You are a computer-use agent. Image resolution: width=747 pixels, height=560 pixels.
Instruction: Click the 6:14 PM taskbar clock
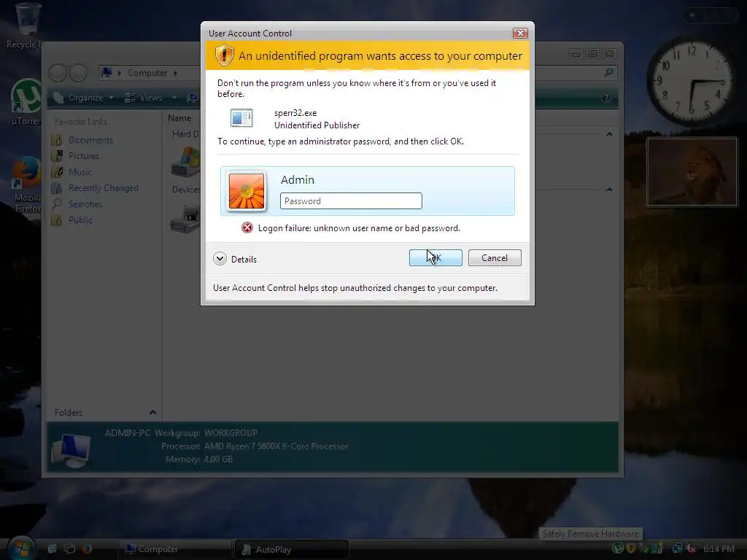pos(719,549)
